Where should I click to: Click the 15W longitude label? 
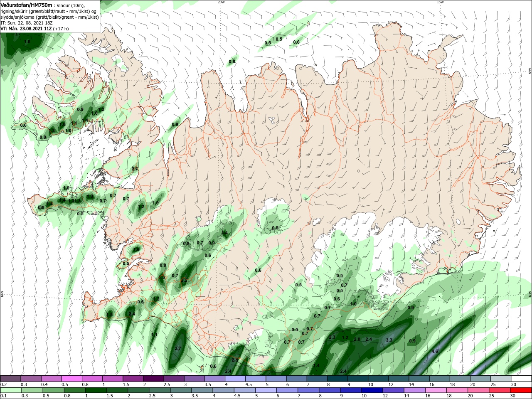[440, 2]
